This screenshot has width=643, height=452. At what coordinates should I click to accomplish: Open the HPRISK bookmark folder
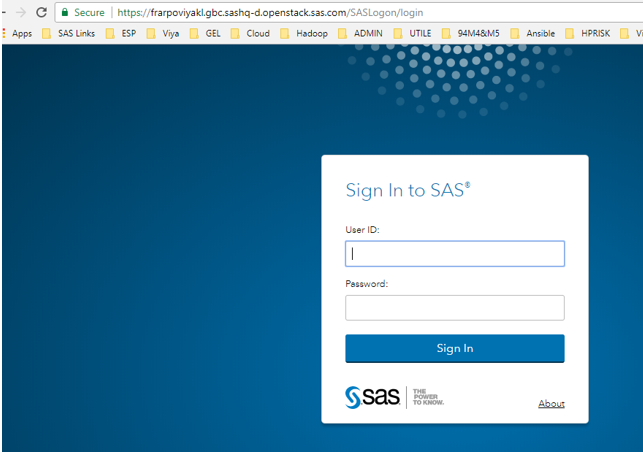tap(587, 33)
